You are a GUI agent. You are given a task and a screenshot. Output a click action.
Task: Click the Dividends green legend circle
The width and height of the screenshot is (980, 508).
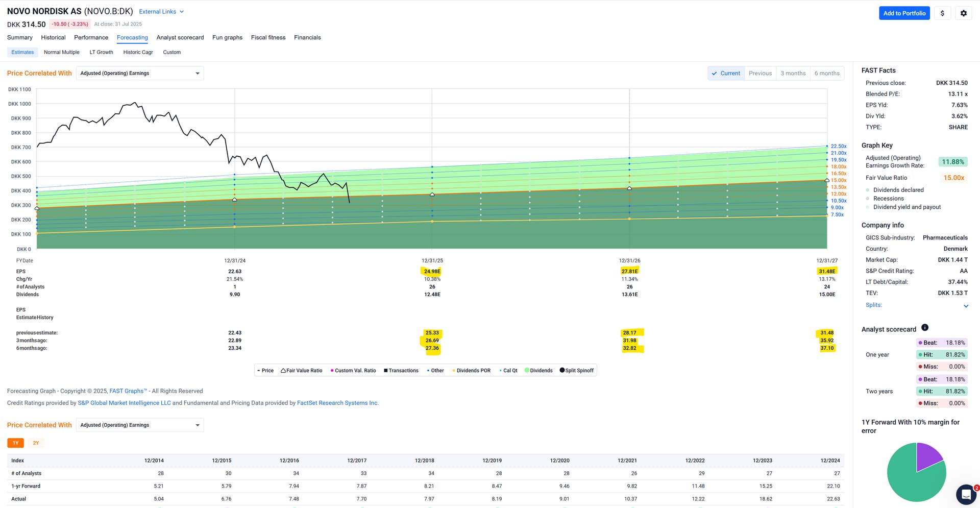(x=527, y=371)
